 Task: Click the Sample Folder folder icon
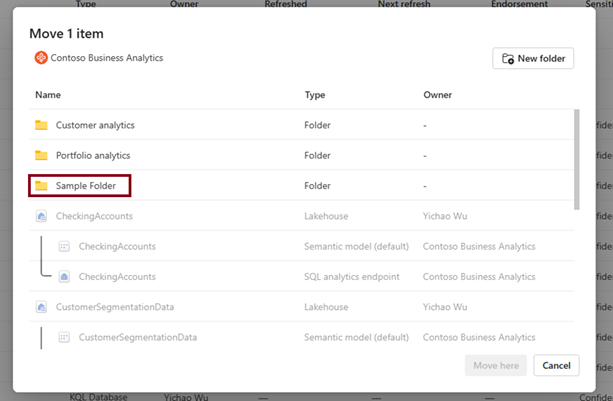[x=41, y=186]
